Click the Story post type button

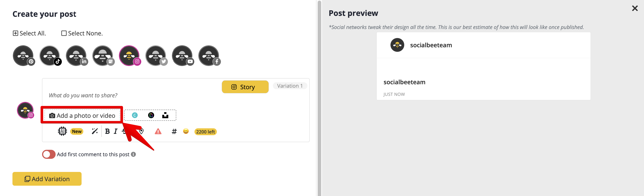point(245,87)
